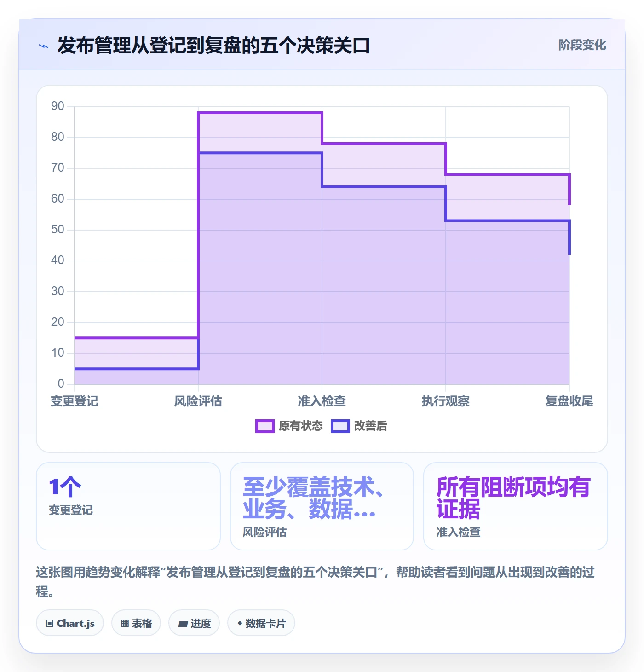Open the 准入检查 data card

516,506
